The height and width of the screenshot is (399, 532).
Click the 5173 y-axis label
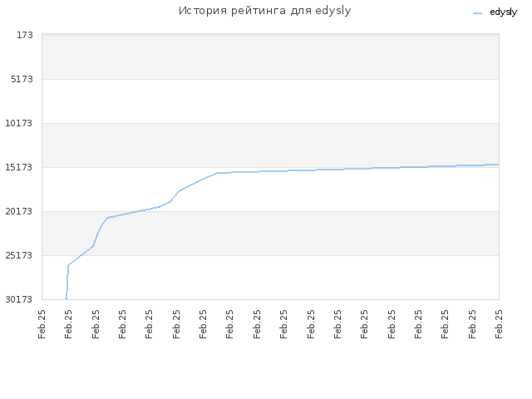22,79
